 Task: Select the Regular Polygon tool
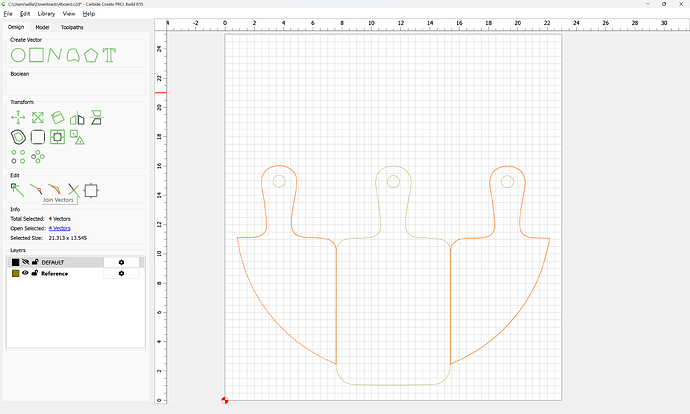coord(91,55)
